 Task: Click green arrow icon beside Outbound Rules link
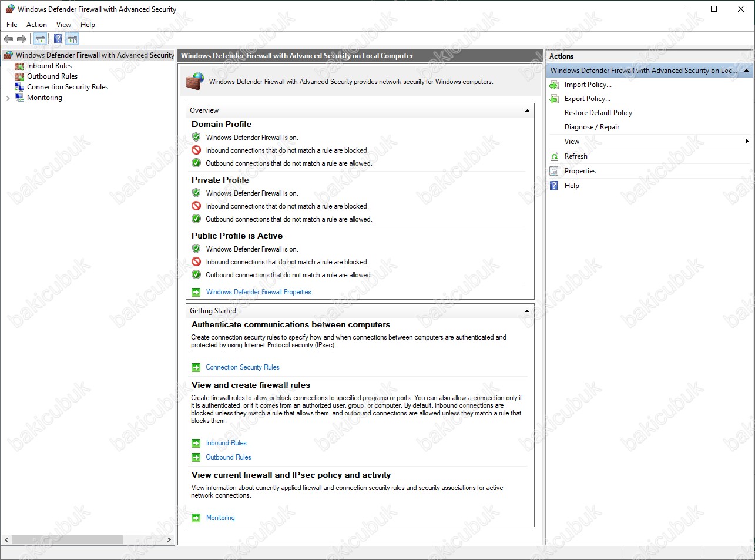pyautogui.click(x=196, y=457)
